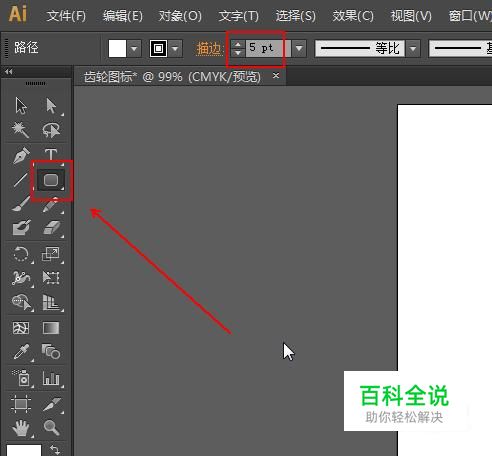Open the 窗口(W) menu

coord(470,16)
